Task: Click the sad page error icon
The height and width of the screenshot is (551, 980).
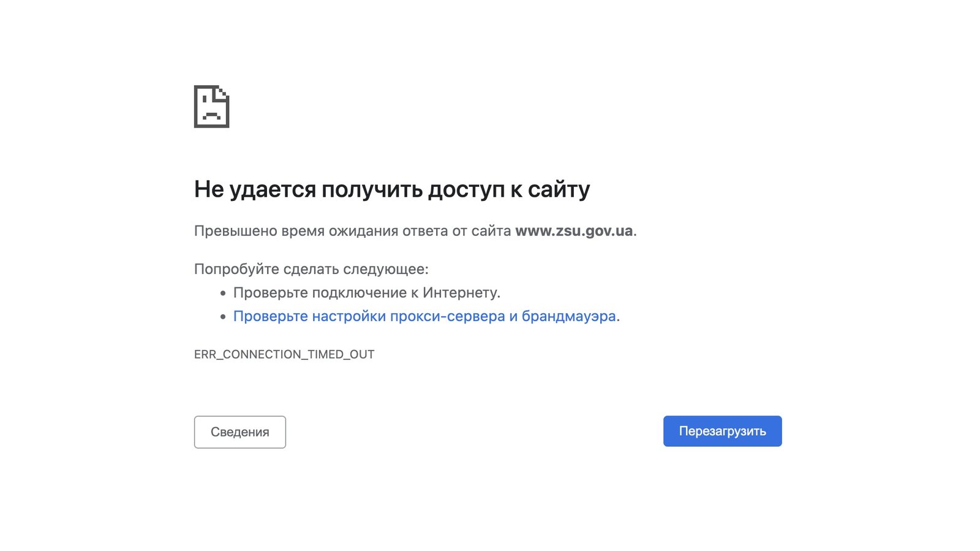Action: [x=211, y=107]
